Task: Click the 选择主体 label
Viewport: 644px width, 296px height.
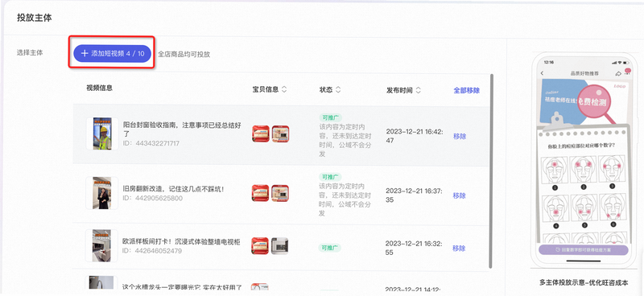Action: pyautogui.click(x=30, y=52)
